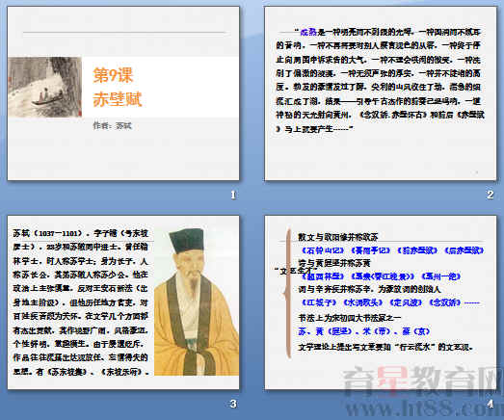Click the orange title 赤壁赋
504x420 pixels.
118,99
